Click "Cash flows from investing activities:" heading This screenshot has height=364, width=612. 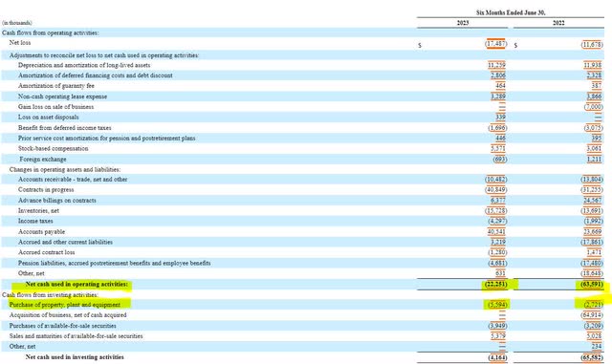pyautogui.click(x=50, y=295)
